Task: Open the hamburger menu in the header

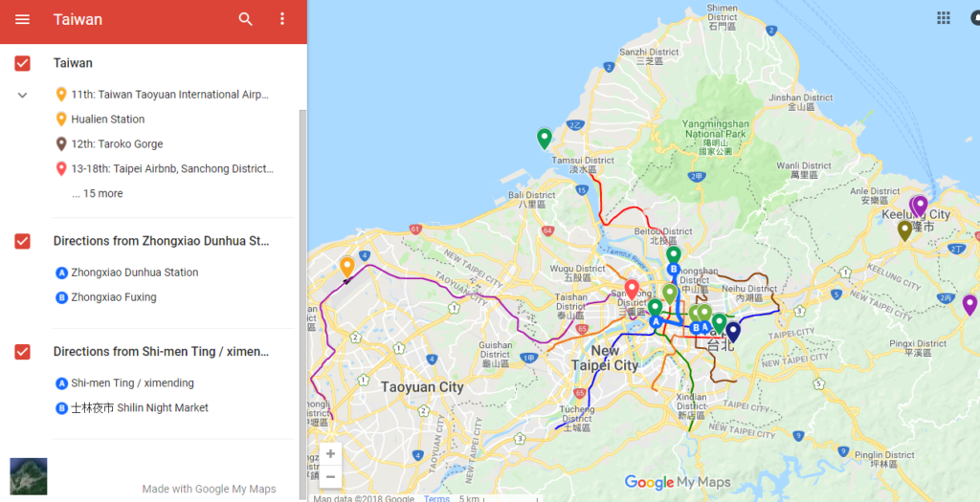Action: [23, 19]
